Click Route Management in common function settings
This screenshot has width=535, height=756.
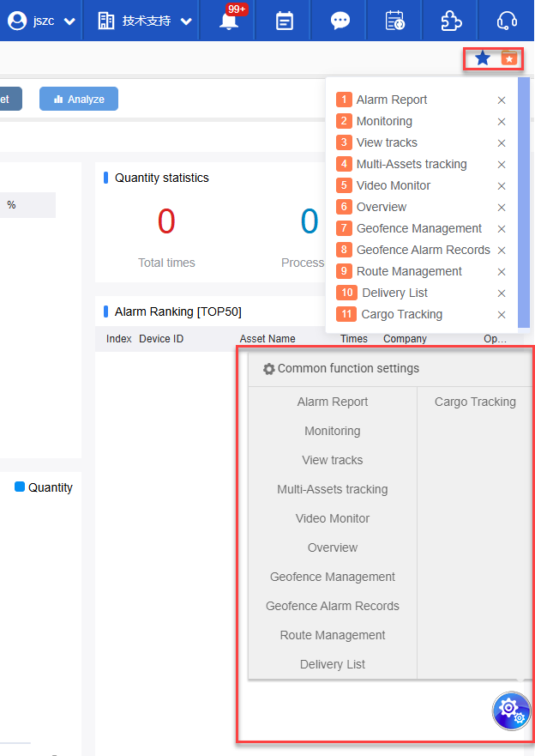coord(333,635)
